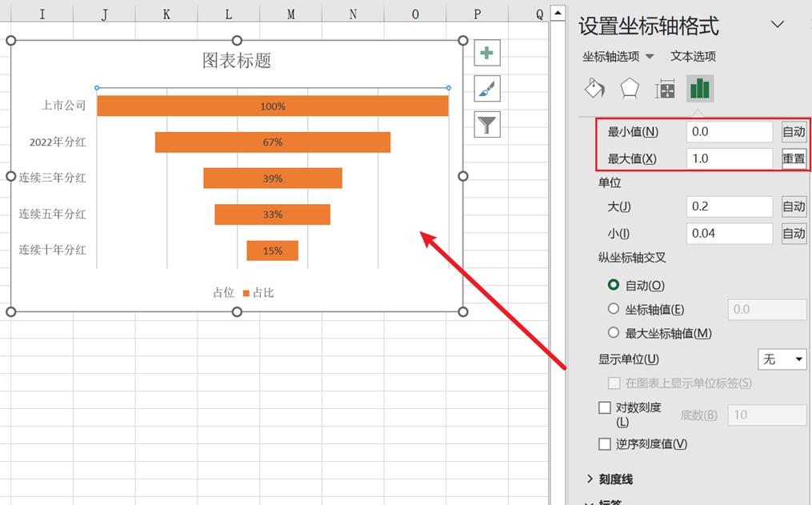Viewport: 812px width, 505px height.
Task: Click the 上市公司 axis label
Action: coord(64,105)
